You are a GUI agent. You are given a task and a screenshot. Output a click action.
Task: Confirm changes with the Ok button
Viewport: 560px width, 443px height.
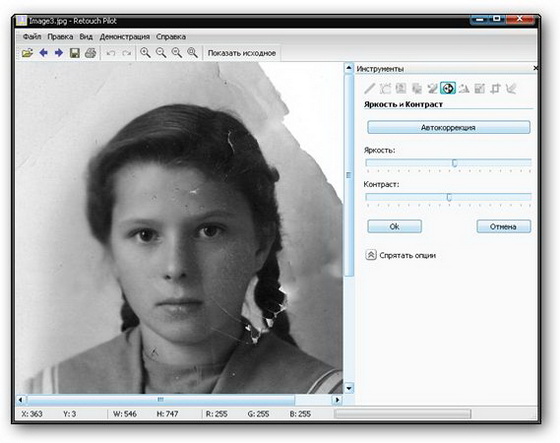tap(395, 227)
